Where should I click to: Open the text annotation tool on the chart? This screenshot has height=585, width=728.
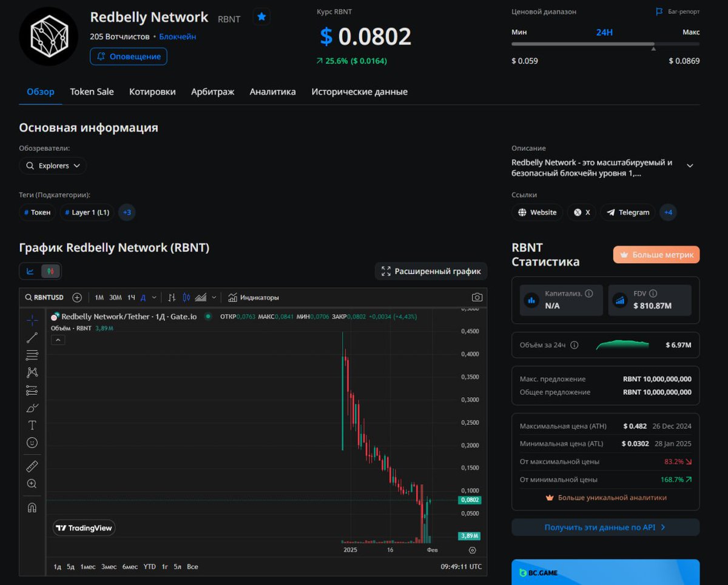[32, 425]
